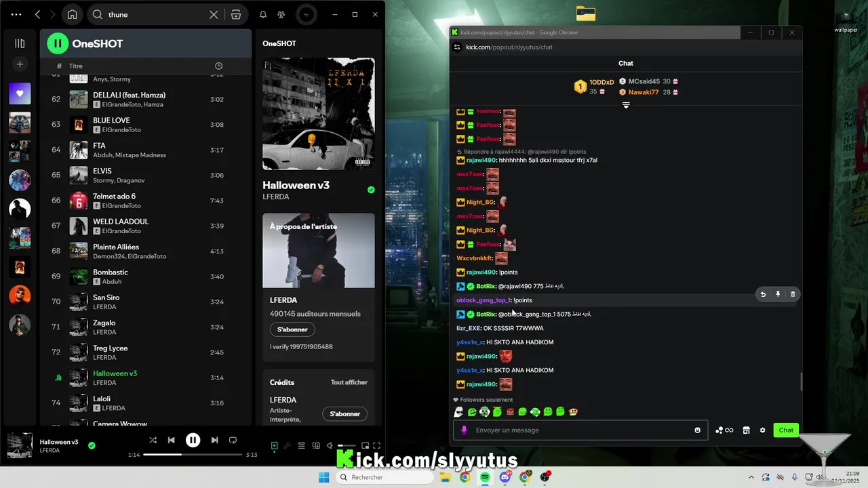This screenshot has height=488, width=868.
Task: Open Spotify three-dot menu
Action: tap(16, 14)
